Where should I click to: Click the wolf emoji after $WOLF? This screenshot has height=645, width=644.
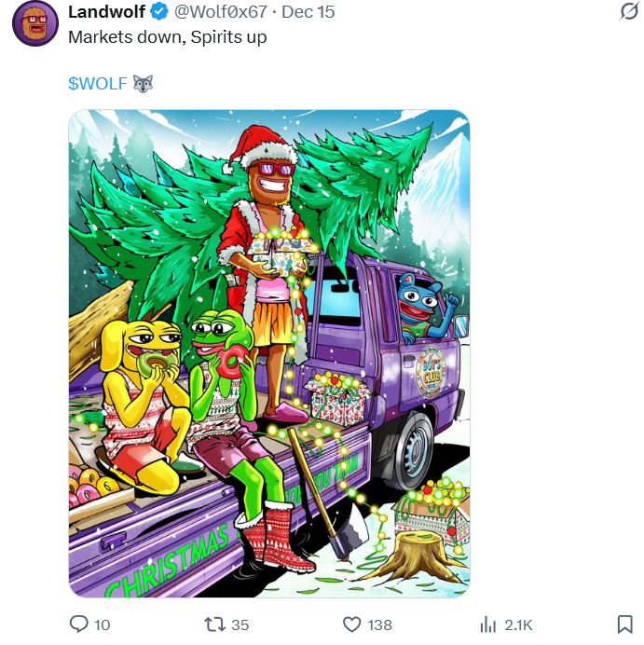click(x=143, y=83)
